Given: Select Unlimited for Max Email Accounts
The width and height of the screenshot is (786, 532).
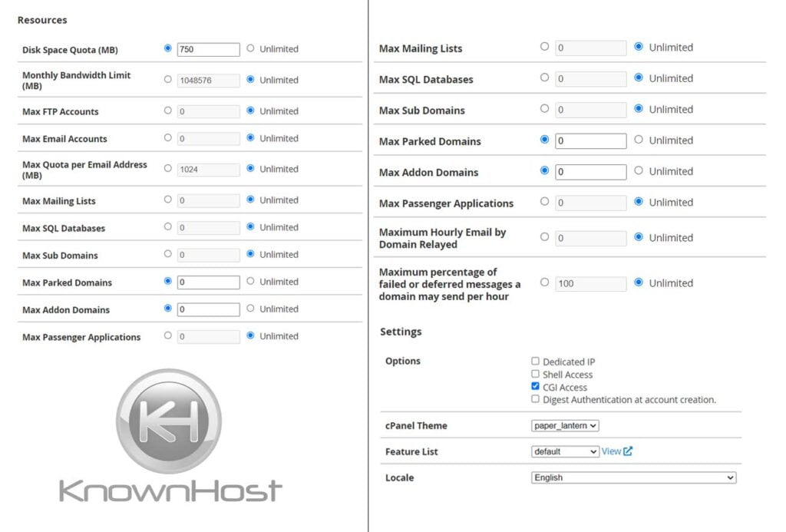Looking at the screenshot, I should [x=251, y=137].
